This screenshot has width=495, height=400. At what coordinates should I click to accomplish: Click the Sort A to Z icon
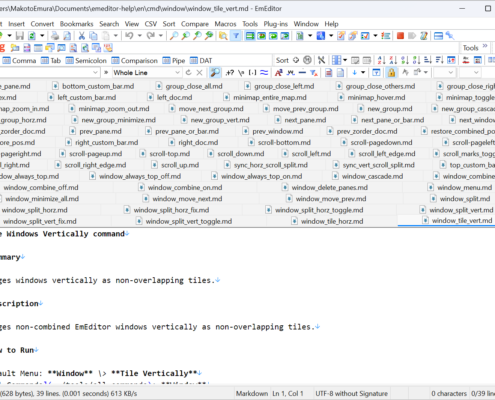381,60
